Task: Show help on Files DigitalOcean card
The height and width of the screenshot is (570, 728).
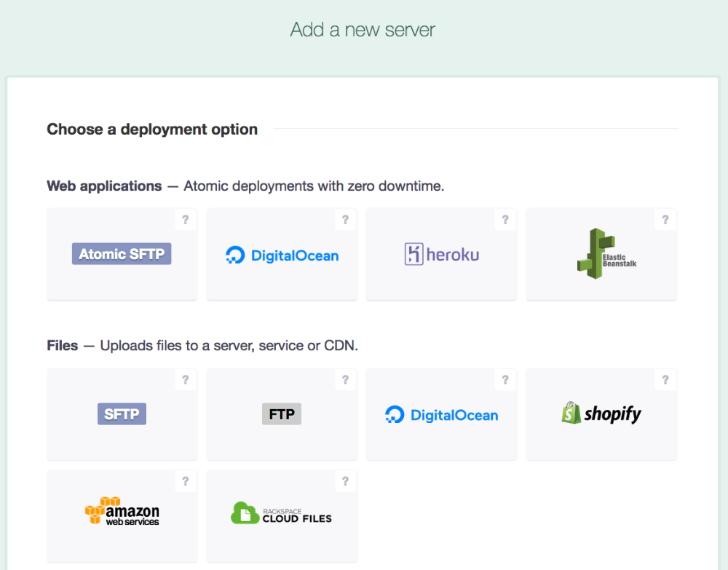Action: click(505, 380)
